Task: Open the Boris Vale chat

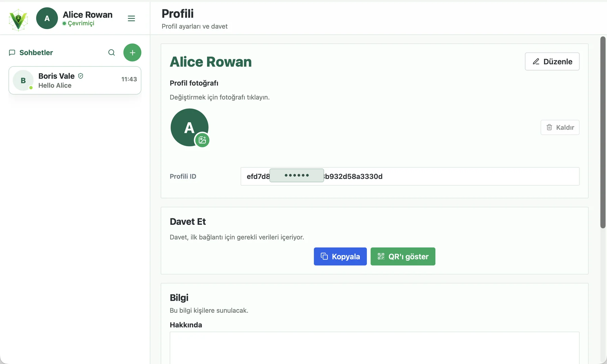Action: (75, 80)
